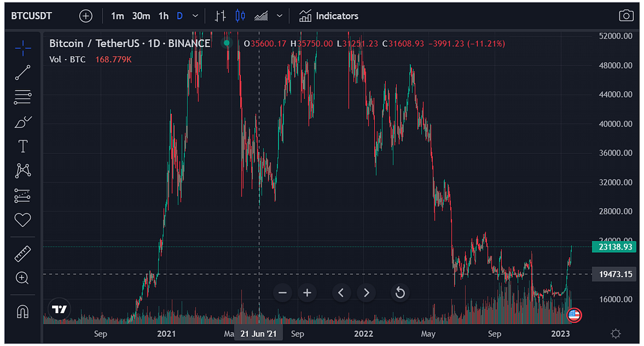The height and width of the screenshot is (346, 644).
Task: Click the 36000.00 price axis label
Action: tap(616, 153)
